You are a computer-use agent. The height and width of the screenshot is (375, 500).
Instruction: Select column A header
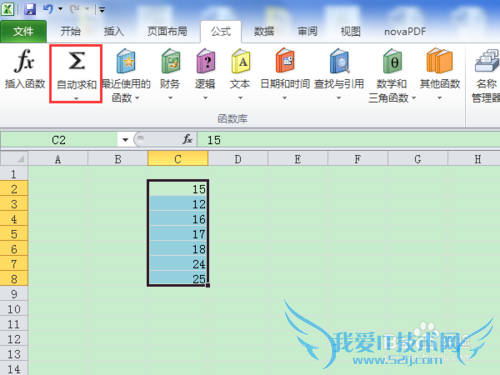58,159
